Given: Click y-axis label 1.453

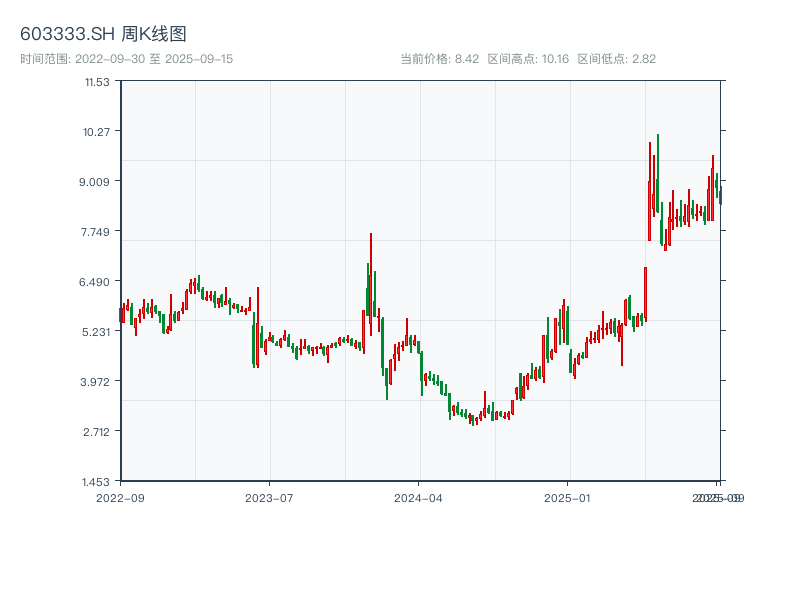Looking at the screenshot, I should (x=95, y=482).
